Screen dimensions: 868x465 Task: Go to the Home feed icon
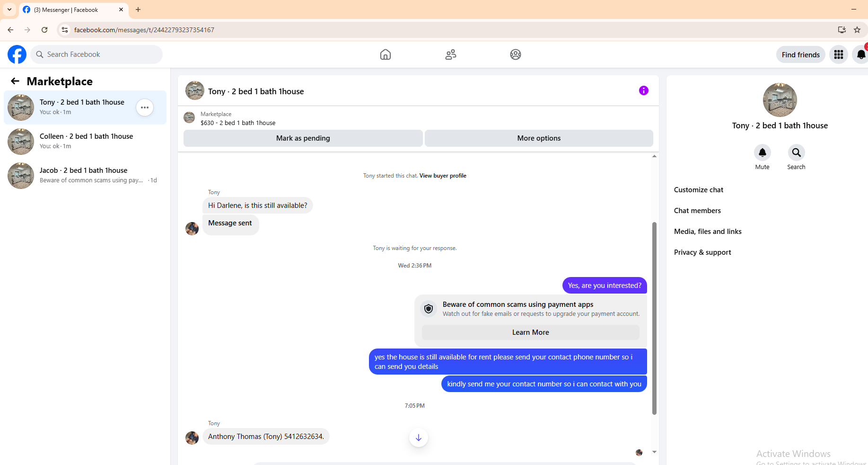(x=386, y=54)
